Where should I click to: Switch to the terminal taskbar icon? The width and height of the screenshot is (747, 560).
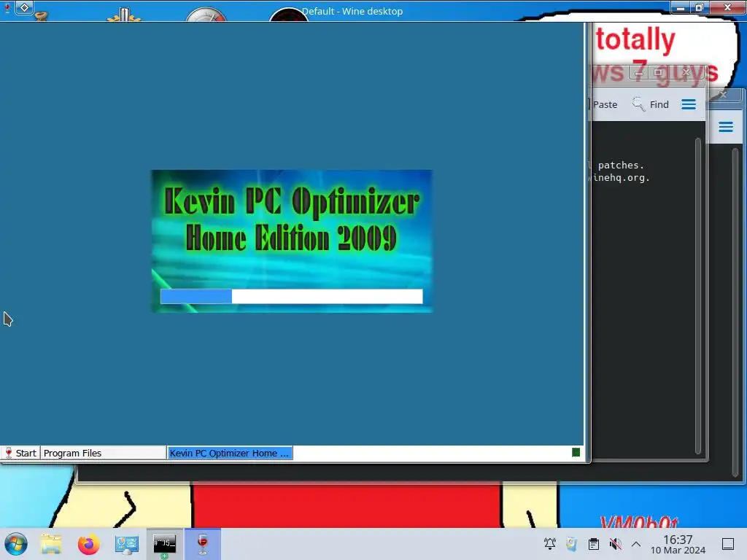coord(164,544)
